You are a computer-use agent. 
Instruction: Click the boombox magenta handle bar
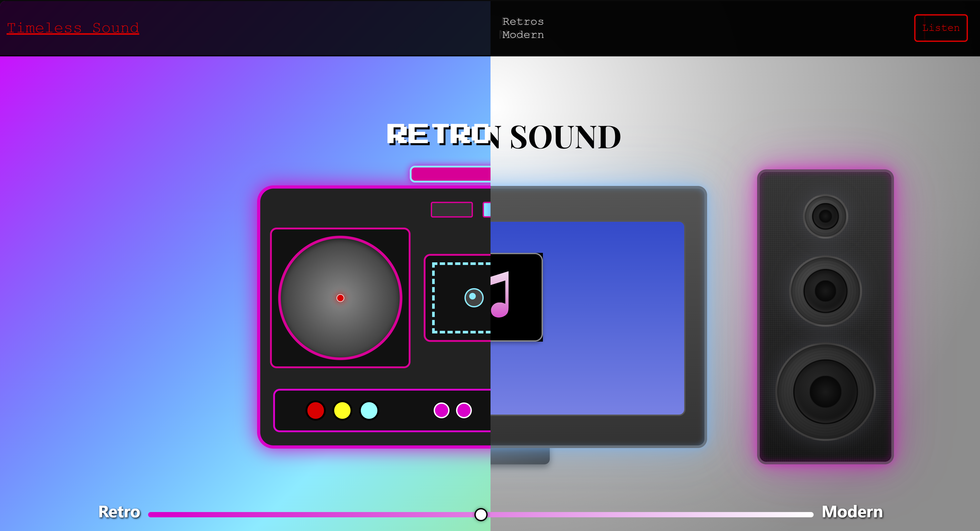coord(451,174)
